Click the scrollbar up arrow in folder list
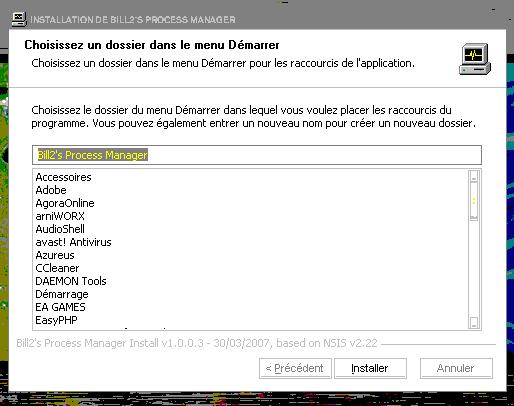Screen dimensions: 514x406 (x=474, y=177)
